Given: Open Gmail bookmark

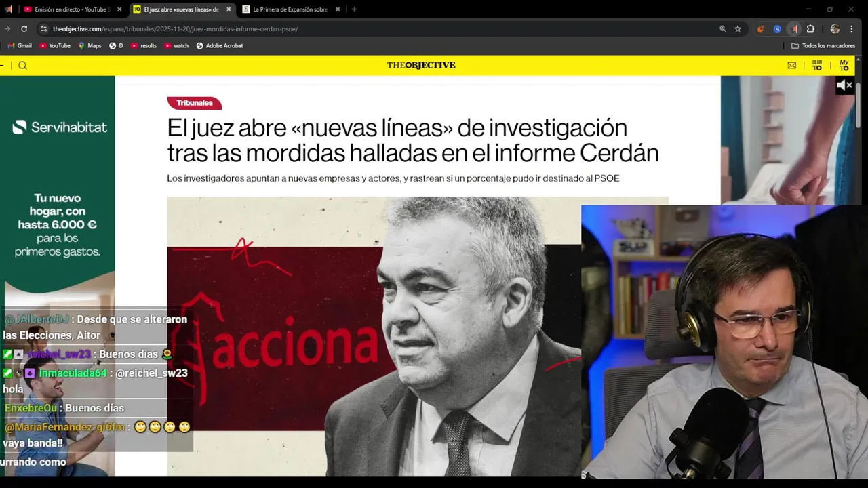Looking at the screenshot, I should [20, 46].
